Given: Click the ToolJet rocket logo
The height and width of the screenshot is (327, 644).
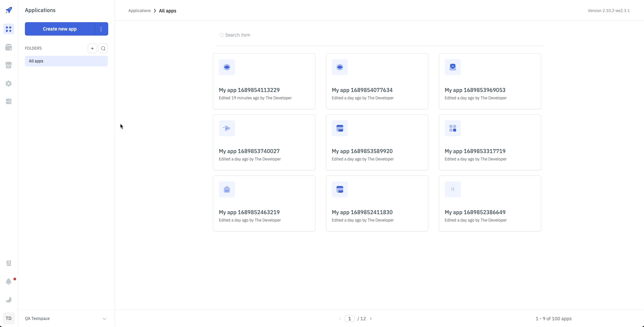Looking at the screenshot, I should [x=9, y=10].
